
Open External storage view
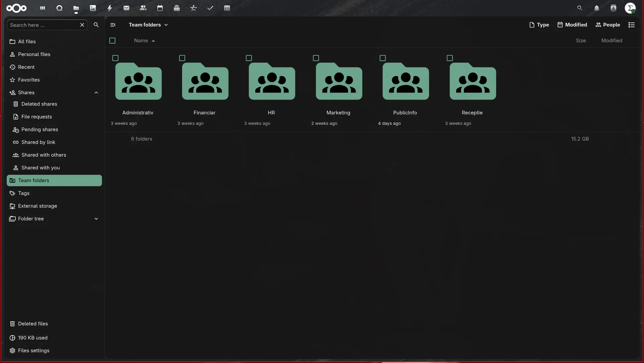(54, 206)
